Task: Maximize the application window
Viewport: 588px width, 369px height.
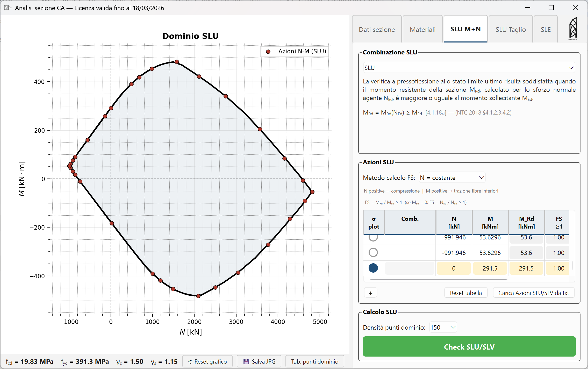Action: click(551, 8)
